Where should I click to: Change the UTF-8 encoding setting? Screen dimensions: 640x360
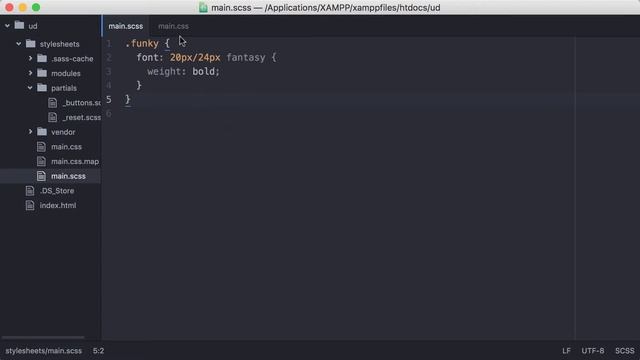click(x=593, y=351)
